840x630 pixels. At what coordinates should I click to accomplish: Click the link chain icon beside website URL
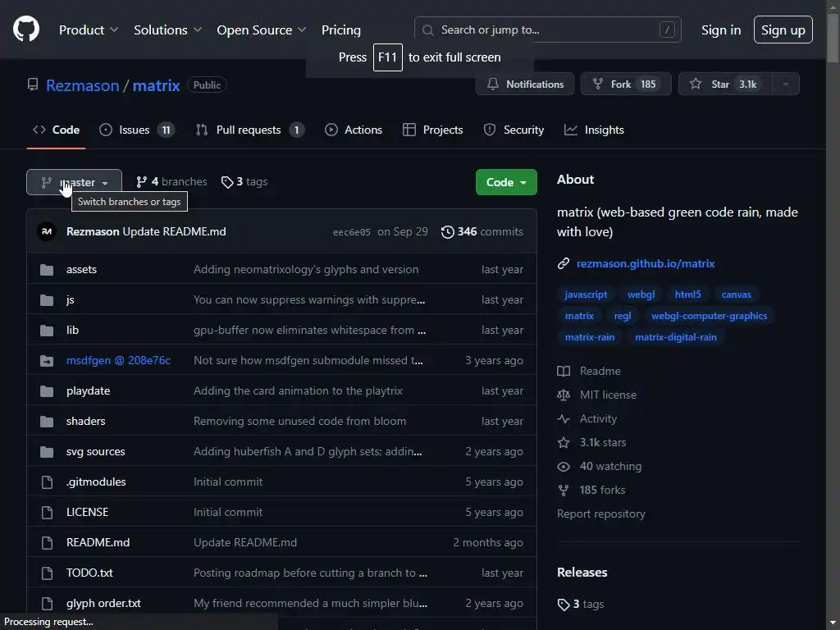point(563,263)
